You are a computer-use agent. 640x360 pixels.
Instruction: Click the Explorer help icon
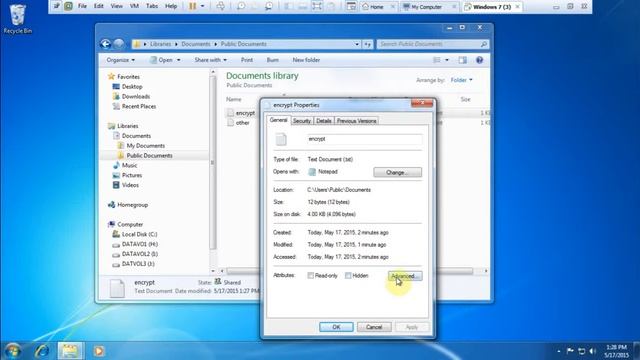(480, 60)
